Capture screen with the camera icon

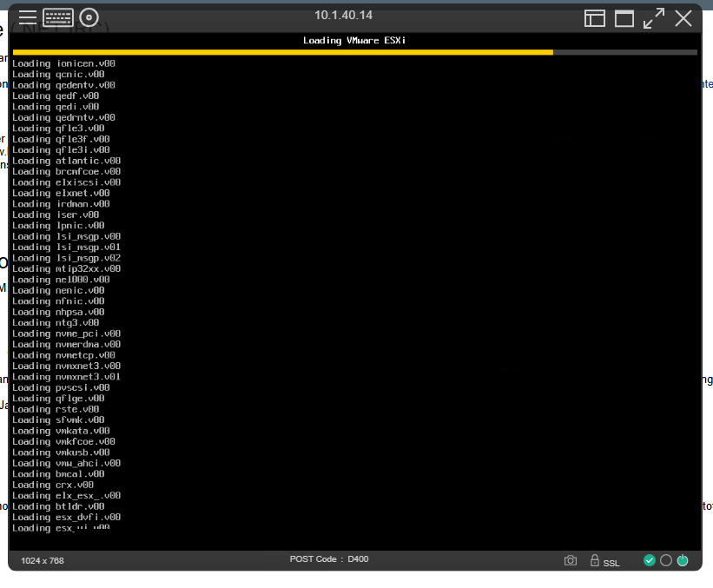point(571,560)
